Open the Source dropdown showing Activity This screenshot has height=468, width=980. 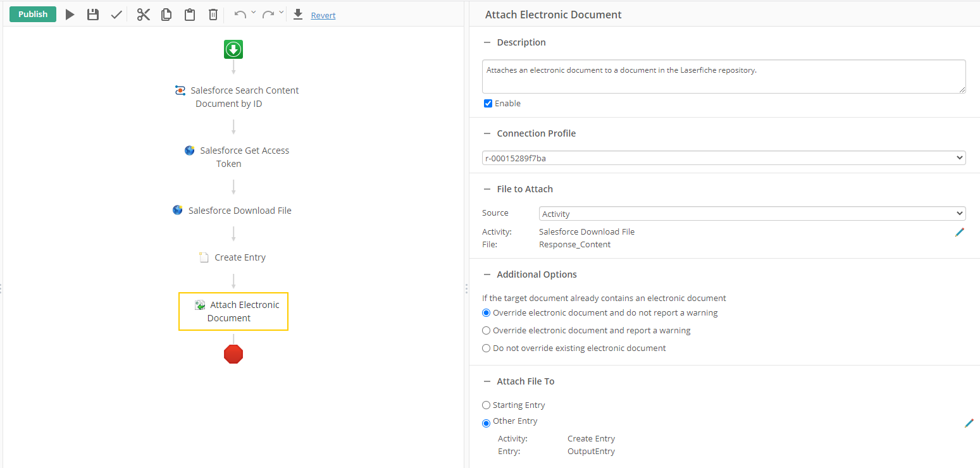[752, 214]
